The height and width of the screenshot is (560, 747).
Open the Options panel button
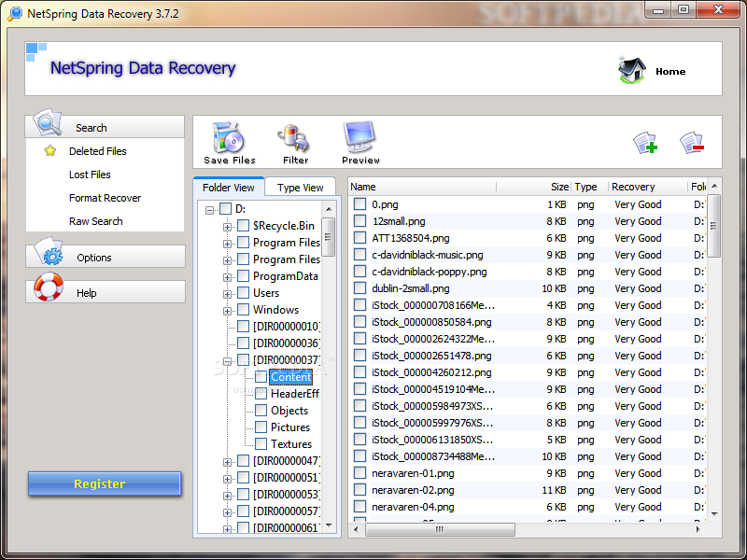[x=106, y=257]
